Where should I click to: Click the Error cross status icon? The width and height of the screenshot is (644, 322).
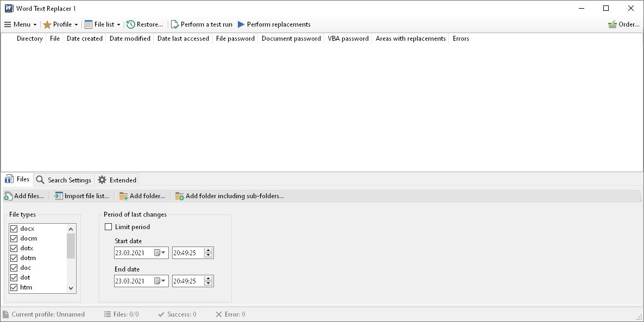218,314
